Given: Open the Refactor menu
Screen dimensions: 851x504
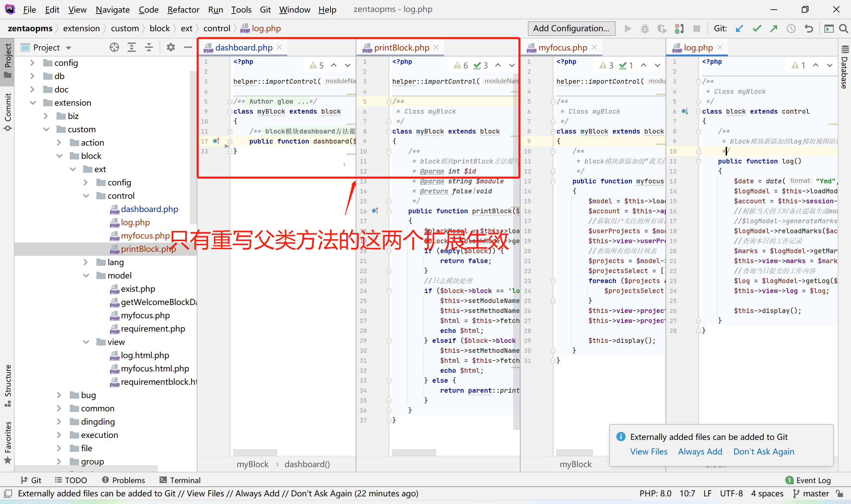Looking at the screenshot, I should (x=183, y=10).
